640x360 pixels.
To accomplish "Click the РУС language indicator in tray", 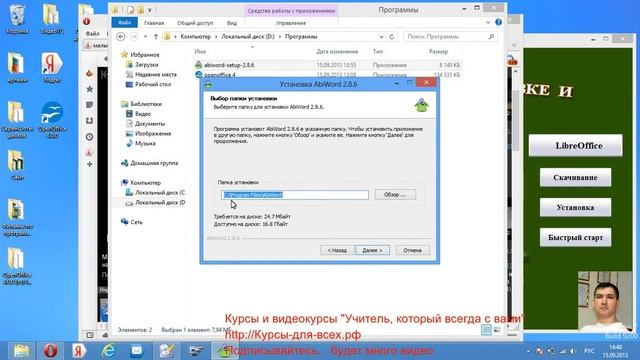I will pyautogui.click(x=589, y=351).
